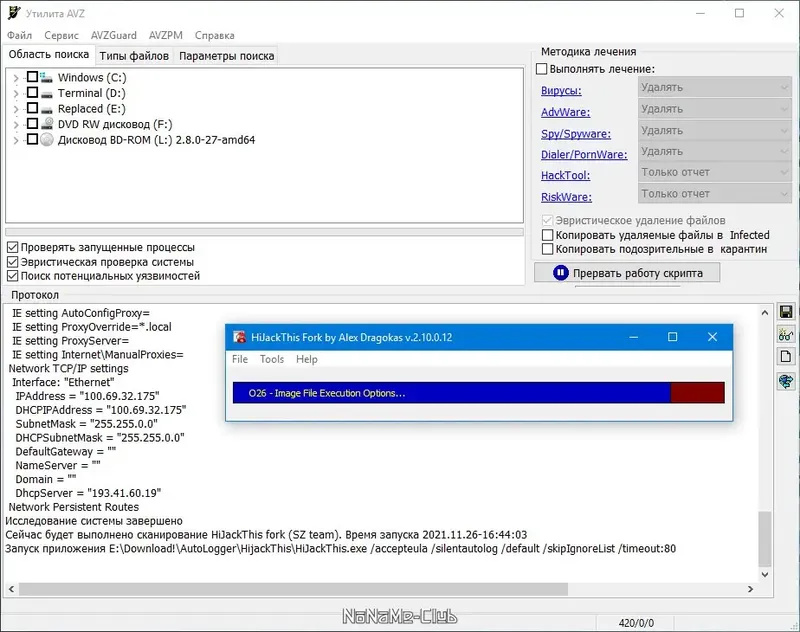This screenshot has height=632, width=800.
Task: Click the protocol horizontal scrollbar thumb
Action: [x=293, y=589]
